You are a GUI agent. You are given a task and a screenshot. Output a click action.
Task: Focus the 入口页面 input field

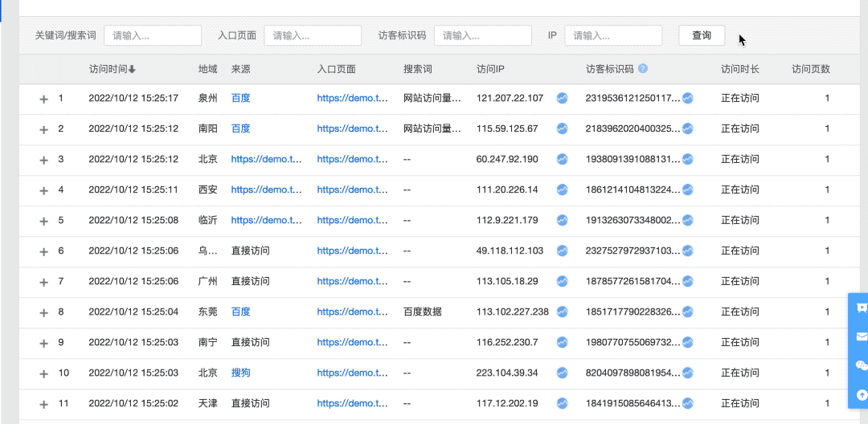(313, 35)
